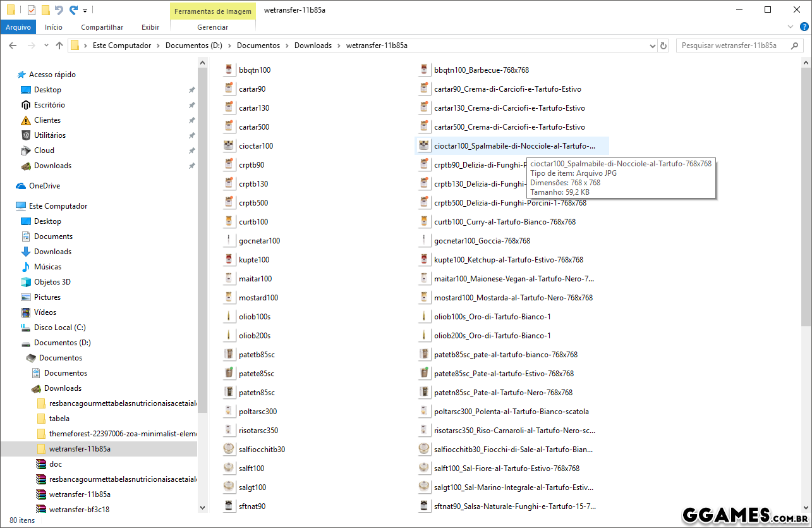Viewport: 812px width, 528px height.
Task: Open the Help question mark icon
Action: coord(803,27)
